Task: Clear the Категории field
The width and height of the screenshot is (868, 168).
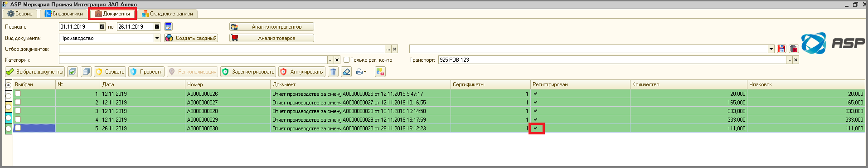Action: click(x=337, y=60)
